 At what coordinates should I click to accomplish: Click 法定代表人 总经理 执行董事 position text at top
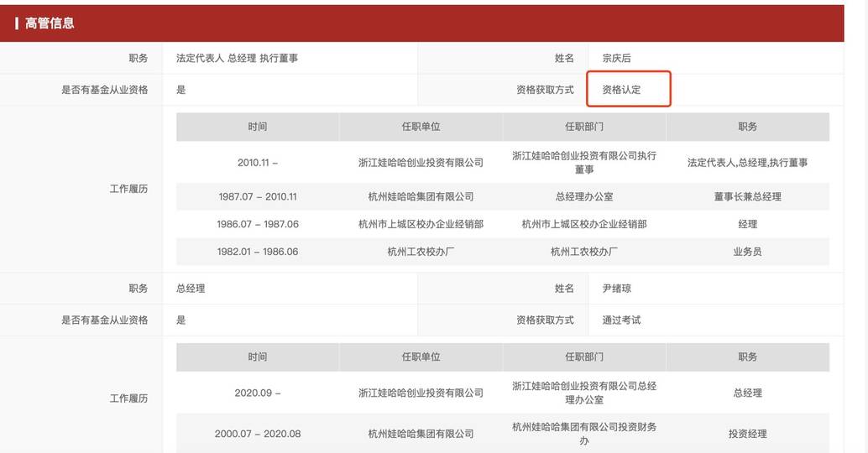[237, 58]
